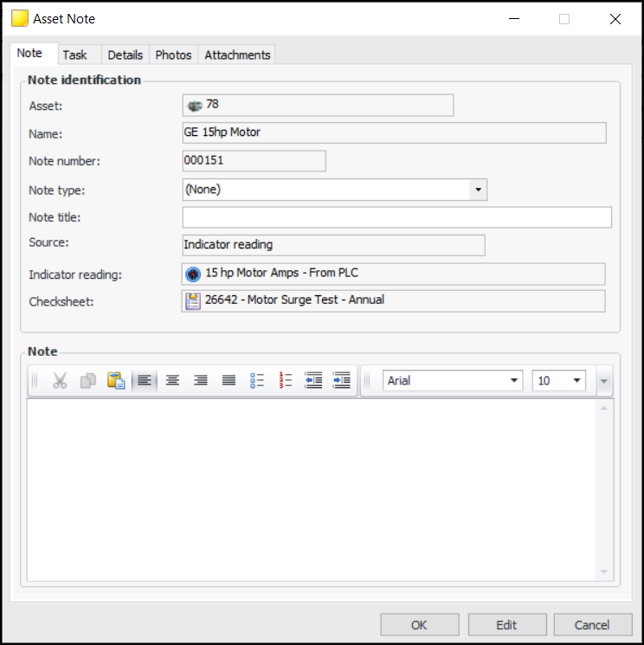
Task: Open the font size 10 dropdown
Action: (576, 381)
